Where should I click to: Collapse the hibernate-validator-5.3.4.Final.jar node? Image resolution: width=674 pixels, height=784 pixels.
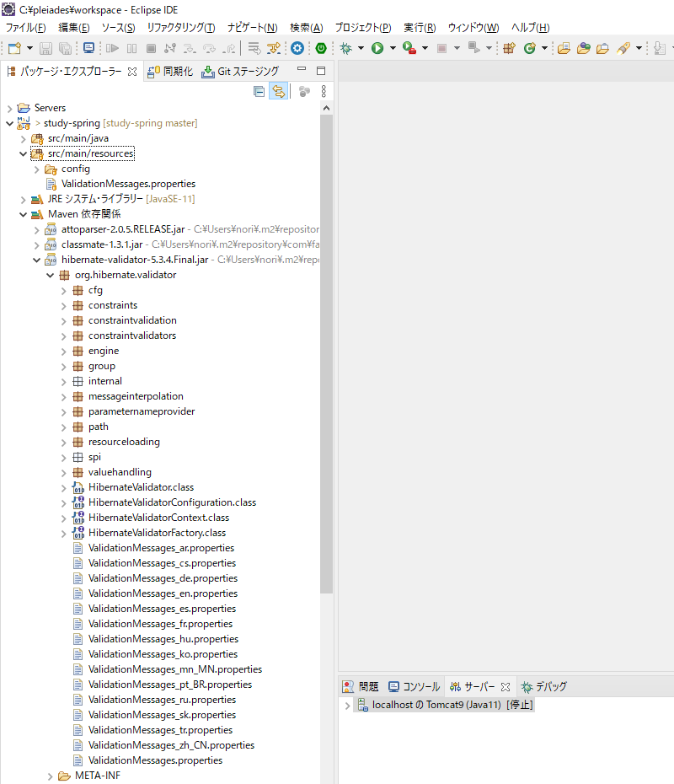tap(36, 260)
